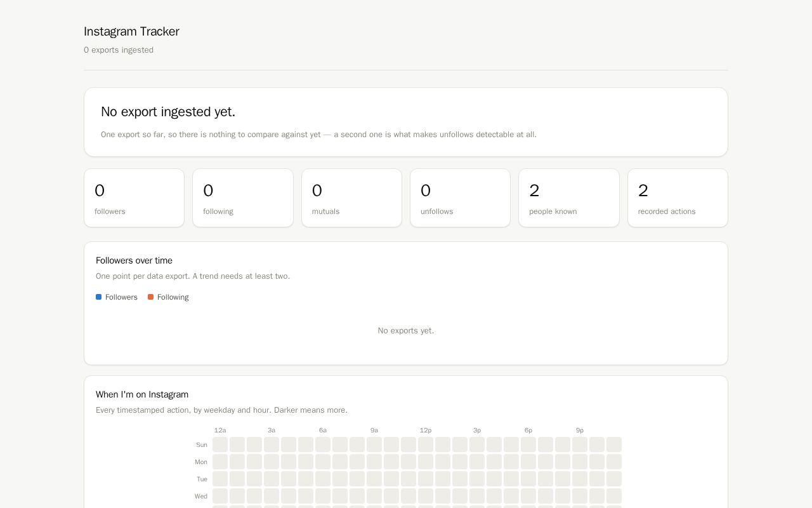The width and height of the screenshot is (812, 508).
Task: Toggle the Followers legend label
Action: (121, 297)
